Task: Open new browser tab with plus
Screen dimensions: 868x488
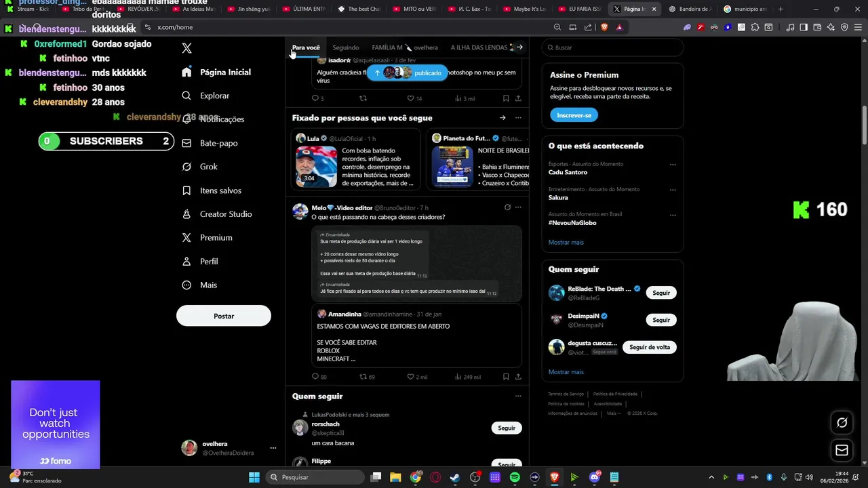Action: click(781, 9)
